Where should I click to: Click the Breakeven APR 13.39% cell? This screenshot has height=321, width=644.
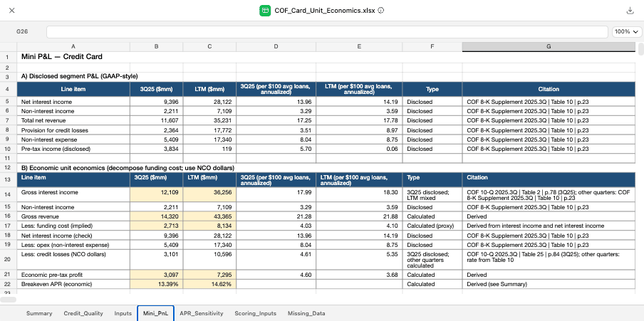coord(157,284)
